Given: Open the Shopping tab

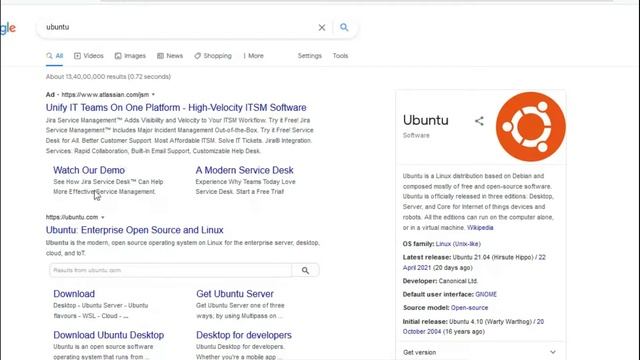Looking at the screenshot, I should [x=213, y=56].
